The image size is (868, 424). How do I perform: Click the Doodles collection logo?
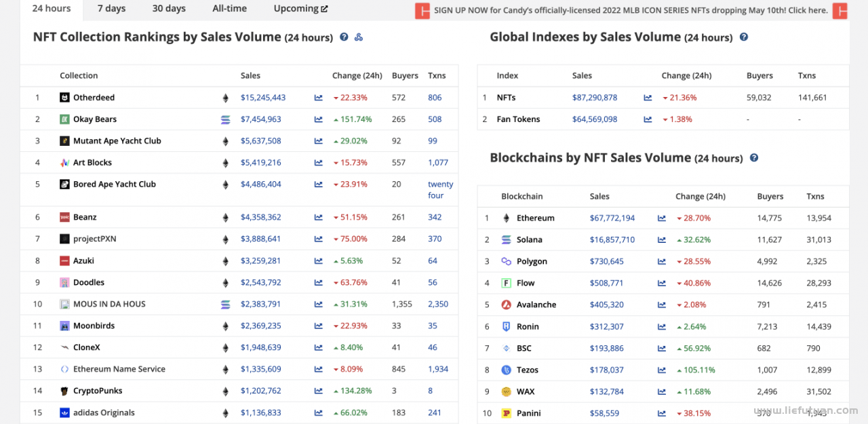click(64, 283)
